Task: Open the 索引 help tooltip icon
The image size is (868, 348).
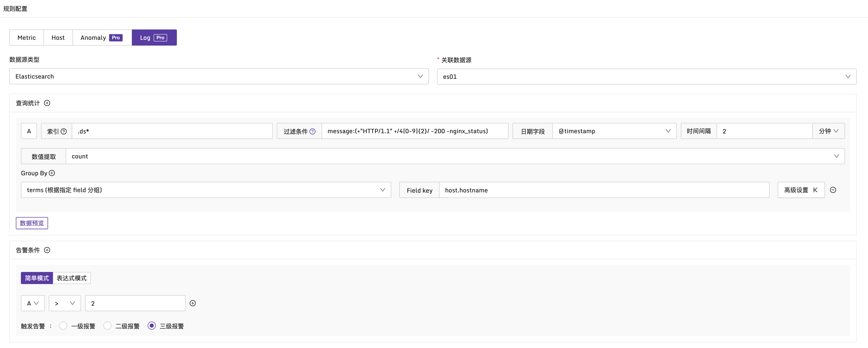Action: point(64,131)
